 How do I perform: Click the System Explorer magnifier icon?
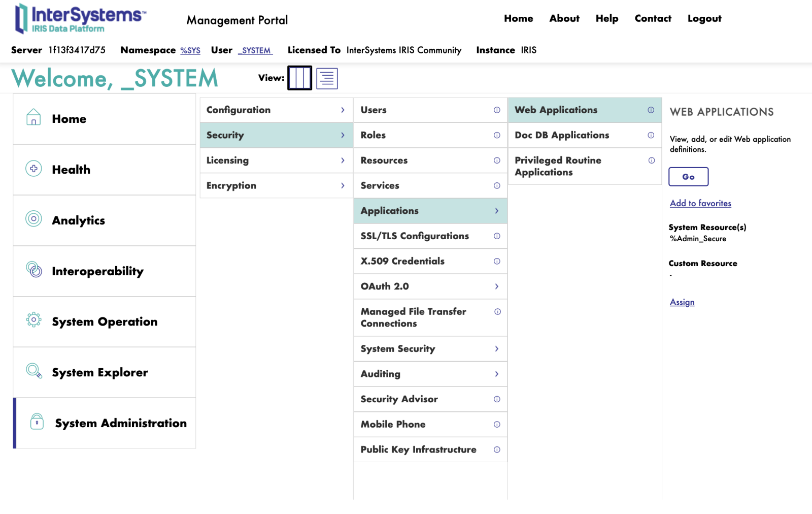pyautogui.click(x=34, y=371)
